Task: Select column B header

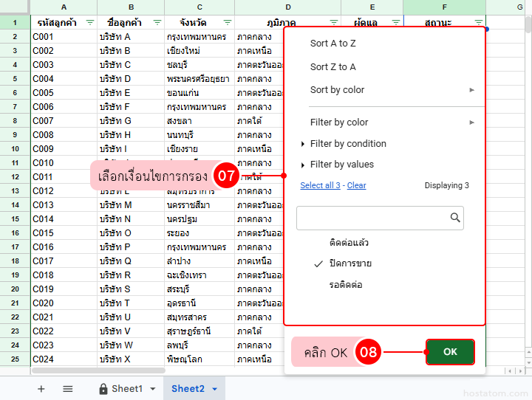Action: pos(131,7)
